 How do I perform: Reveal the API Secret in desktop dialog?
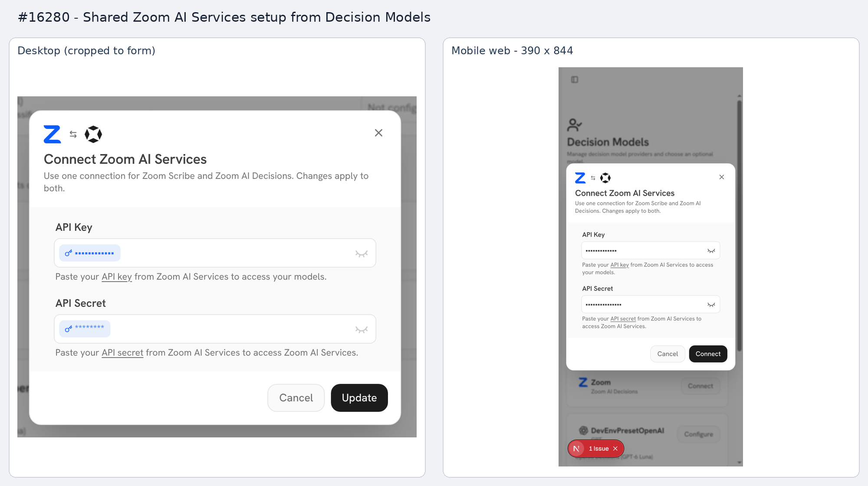coord(362,329)
